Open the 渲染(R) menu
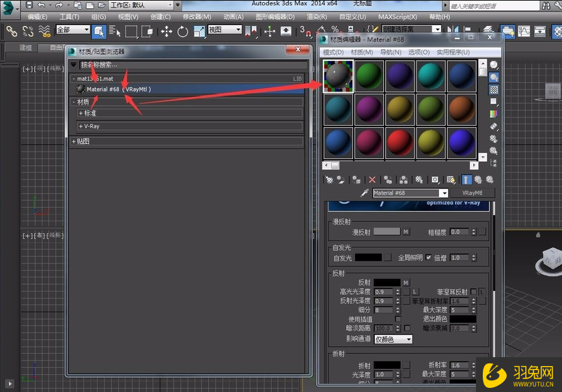 (317, 16)
